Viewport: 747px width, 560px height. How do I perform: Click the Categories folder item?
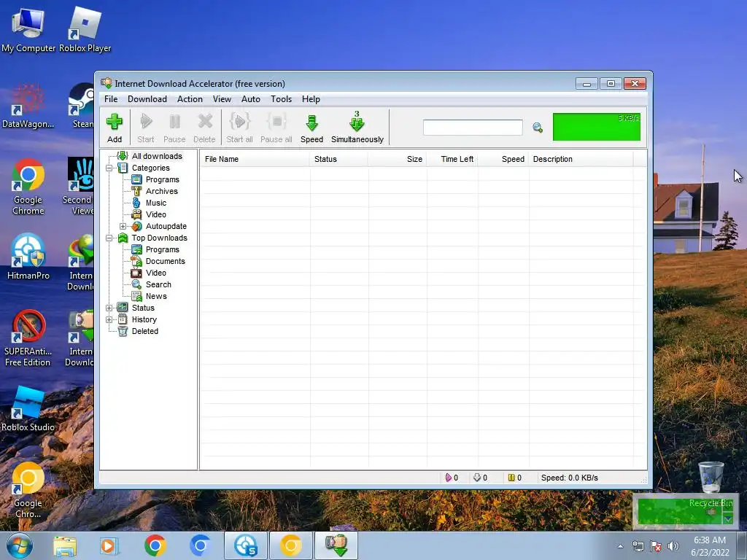pos(150,168)
